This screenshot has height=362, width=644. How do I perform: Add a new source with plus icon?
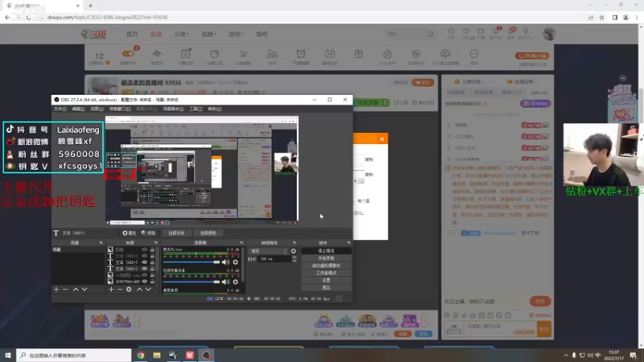pos(111,290)
